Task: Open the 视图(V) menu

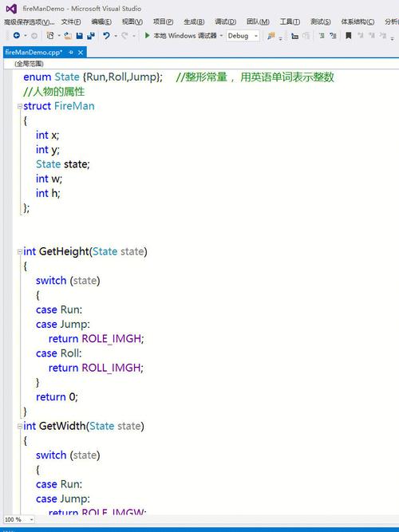Action: pyautogui.click(x=132, y=22)
